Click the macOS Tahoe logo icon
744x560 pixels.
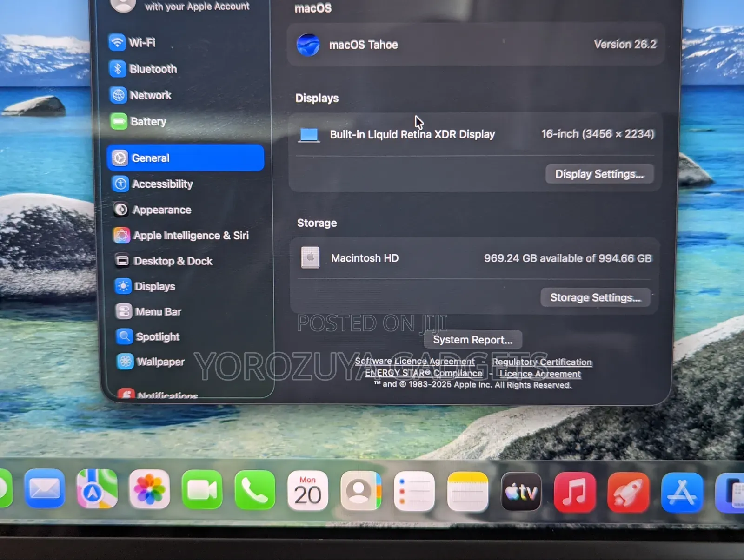(x=308, y=45)
